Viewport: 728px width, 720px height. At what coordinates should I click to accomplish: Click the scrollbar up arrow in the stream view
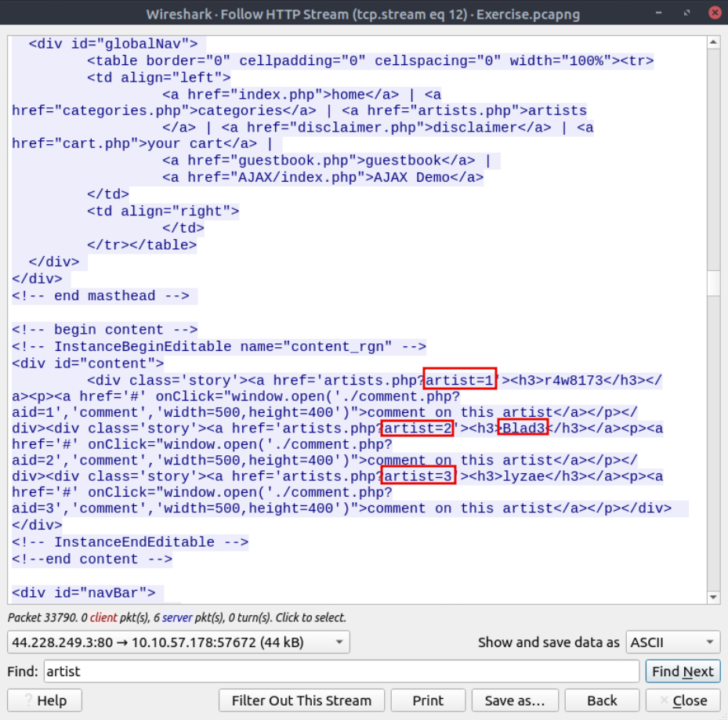coord(713,43)
